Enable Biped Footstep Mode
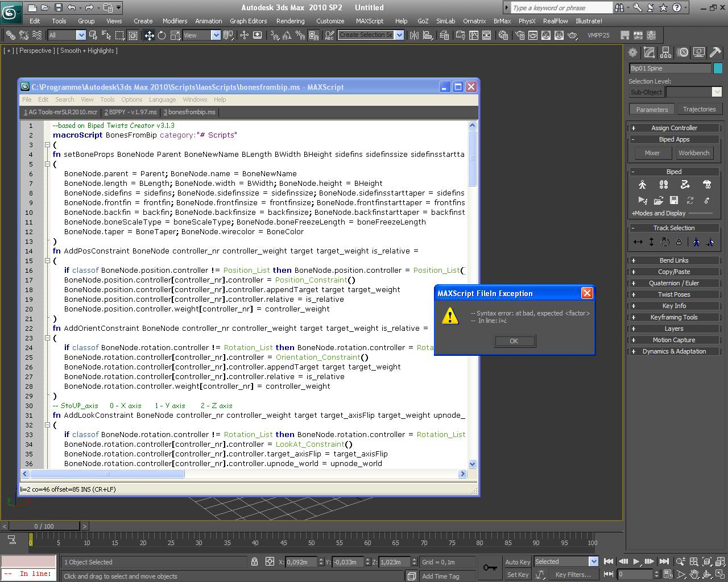 pos(663,185)
